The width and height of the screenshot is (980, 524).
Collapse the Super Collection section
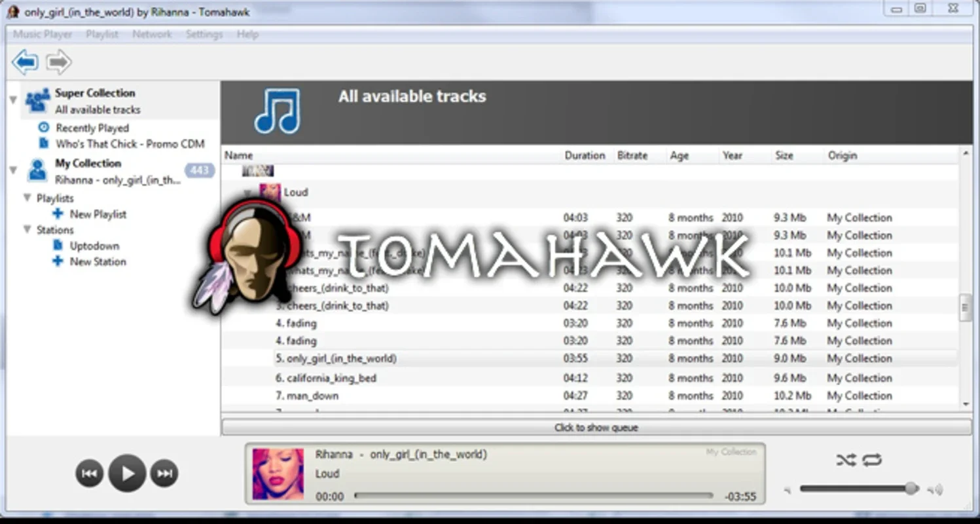coord(13,100)
